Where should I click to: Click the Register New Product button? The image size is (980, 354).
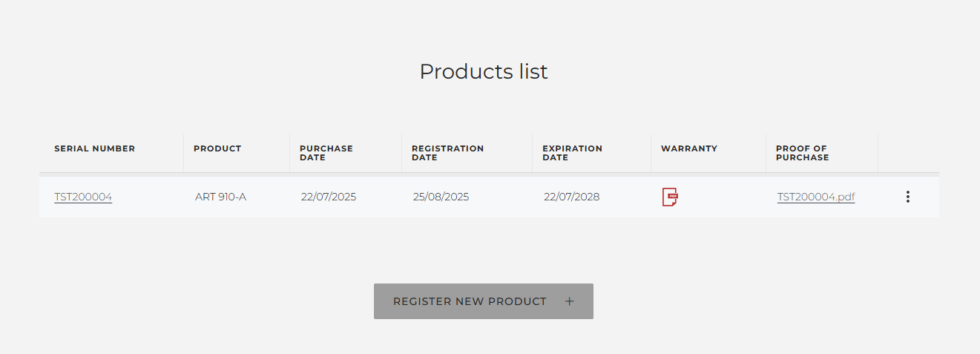[484, 301]
